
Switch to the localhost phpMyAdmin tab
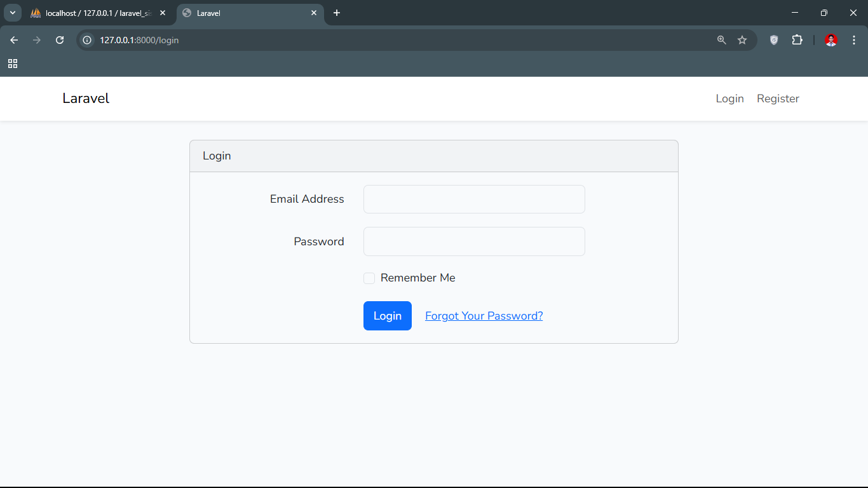[95, 13]
